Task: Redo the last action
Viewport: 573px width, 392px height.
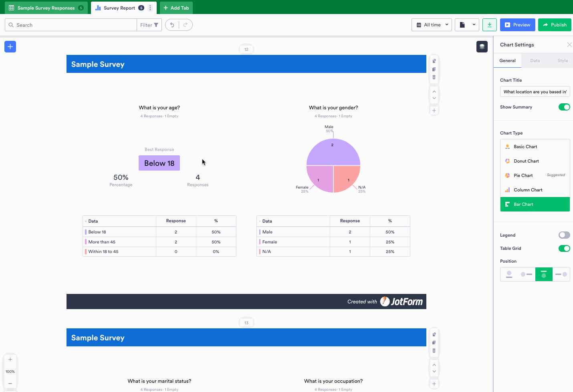Action: (x=185, y=25)
